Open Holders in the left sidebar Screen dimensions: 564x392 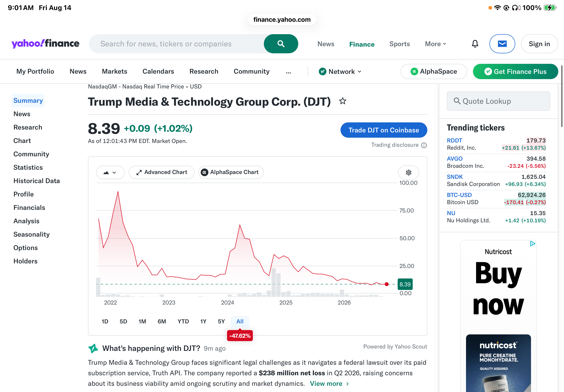coord(26,261)
